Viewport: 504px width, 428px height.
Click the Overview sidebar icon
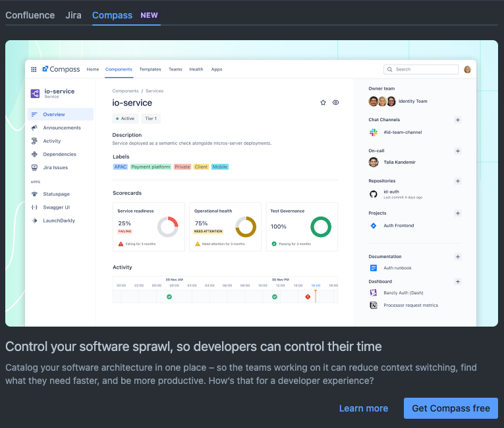[34, 115]
